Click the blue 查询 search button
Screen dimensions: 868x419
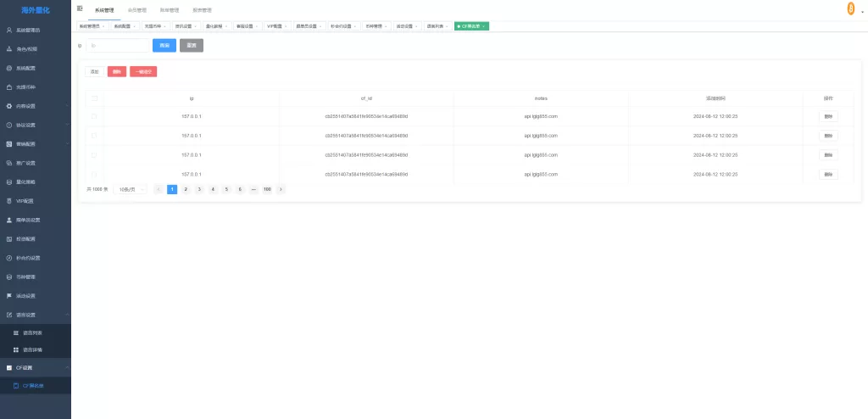point(164,45)
